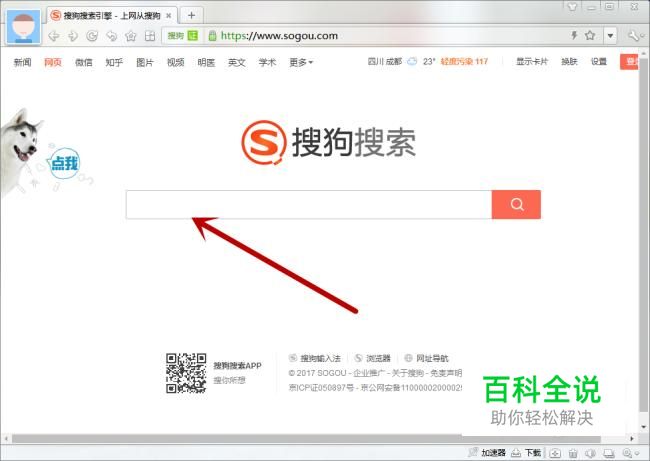Click the 四川 成都 location text

[385, 61]
